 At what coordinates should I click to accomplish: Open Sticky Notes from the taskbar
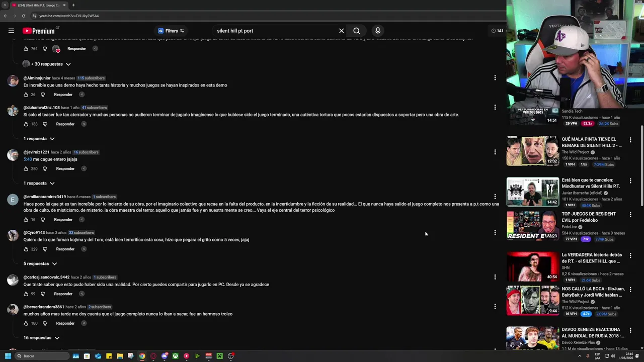pos(109,356)
